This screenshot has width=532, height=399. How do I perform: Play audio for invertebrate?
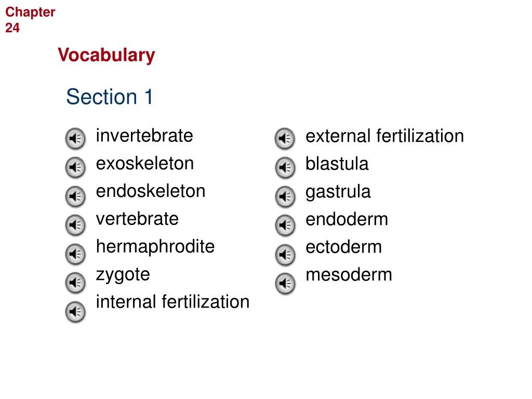coord(75,138)
